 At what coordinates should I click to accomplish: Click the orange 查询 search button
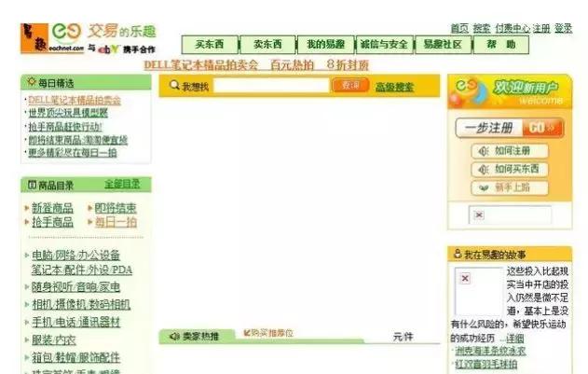tap(350, 86)
